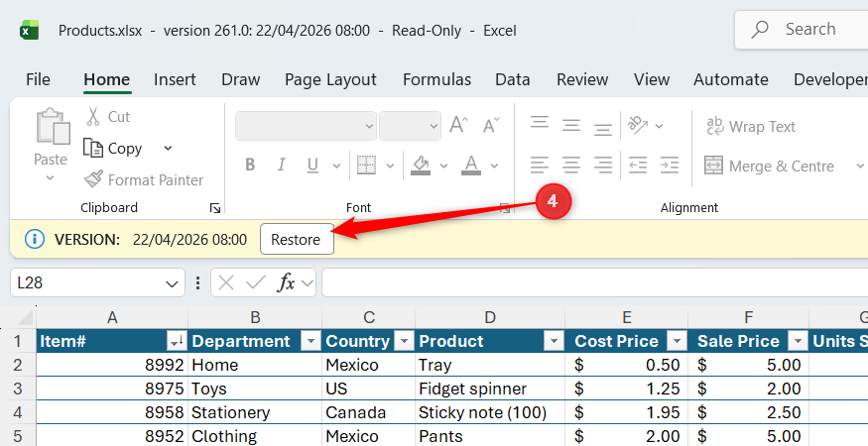Open the File tab
This screenshot has width=868, height=446.
pyautogui.click(x=38, y=79)
